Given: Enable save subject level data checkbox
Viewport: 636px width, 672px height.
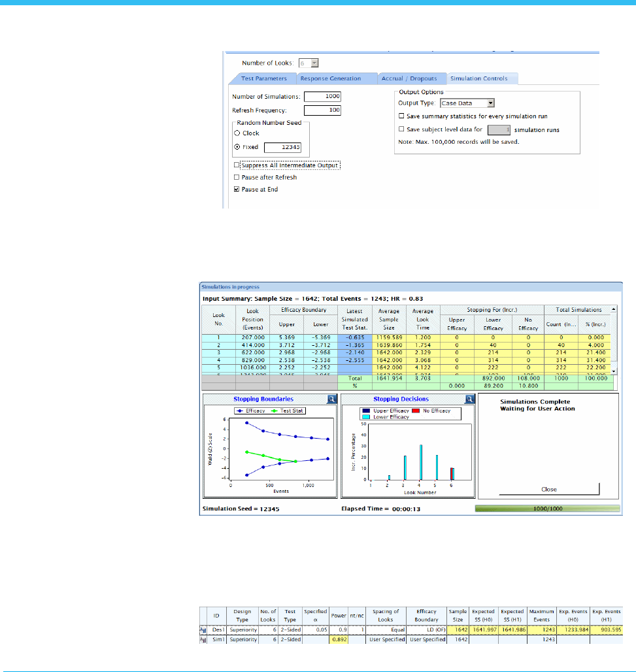Looking at the screenshot, I should (401, 129).
